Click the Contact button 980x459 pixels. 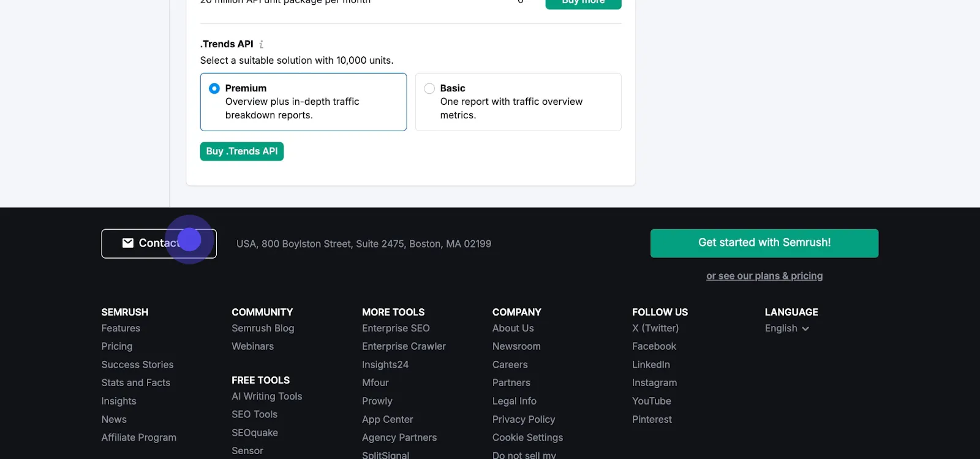click(x=159, y=243)
